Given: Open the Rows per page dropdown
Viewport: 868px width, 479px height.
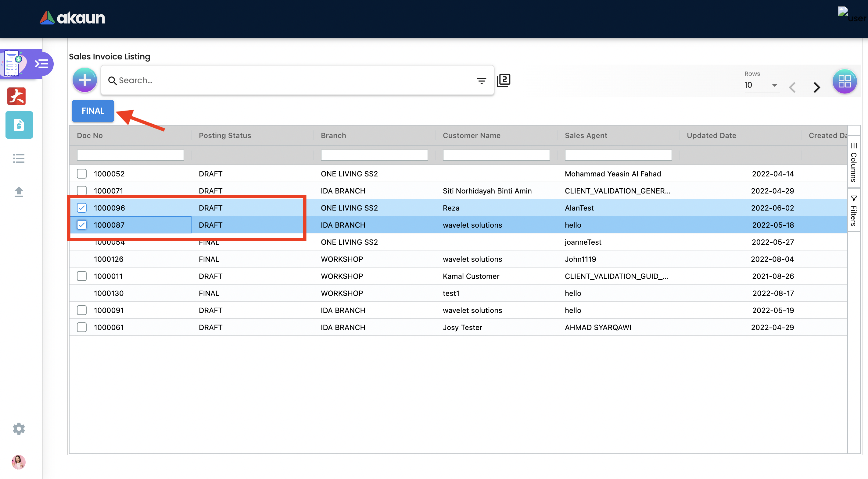Looking at the screenshot, I should (x=762, y=85).
